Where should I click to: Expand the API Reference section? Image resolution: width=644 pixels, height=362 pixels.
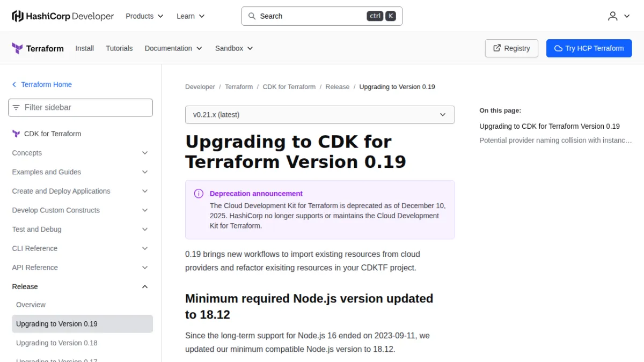(x=80, y=268)
